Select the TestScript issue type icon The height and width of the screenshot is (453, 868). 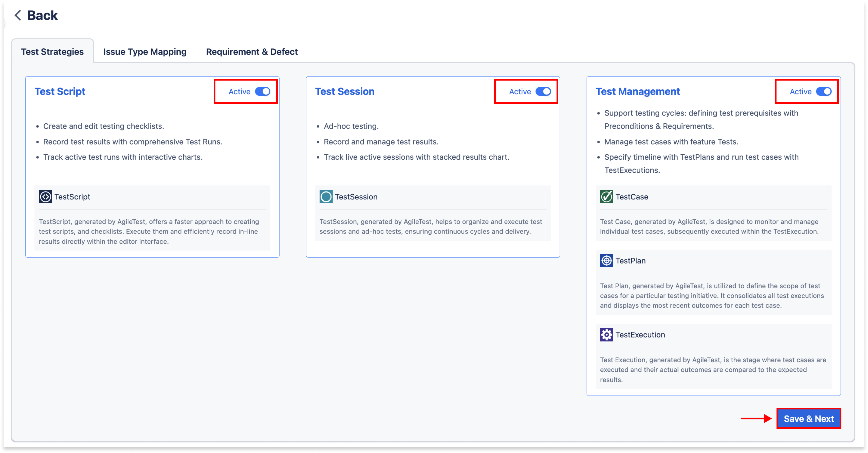pos(45,197)
